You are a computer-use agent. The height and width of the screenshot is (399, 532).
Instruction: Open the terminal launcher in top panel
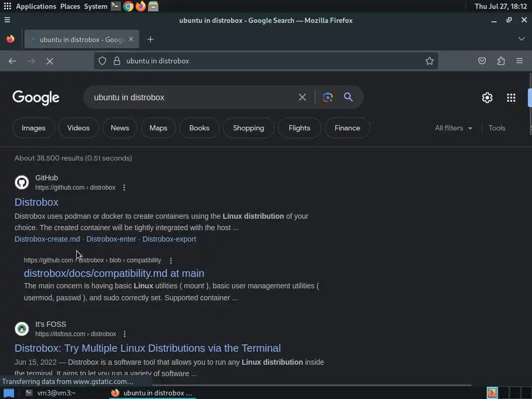[115, 6]
